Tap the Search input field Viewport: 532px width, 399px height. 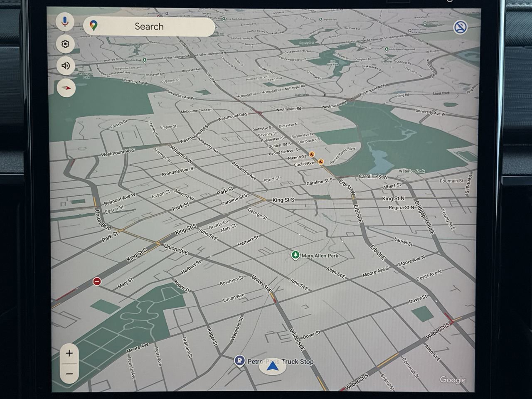click(150, 27)
